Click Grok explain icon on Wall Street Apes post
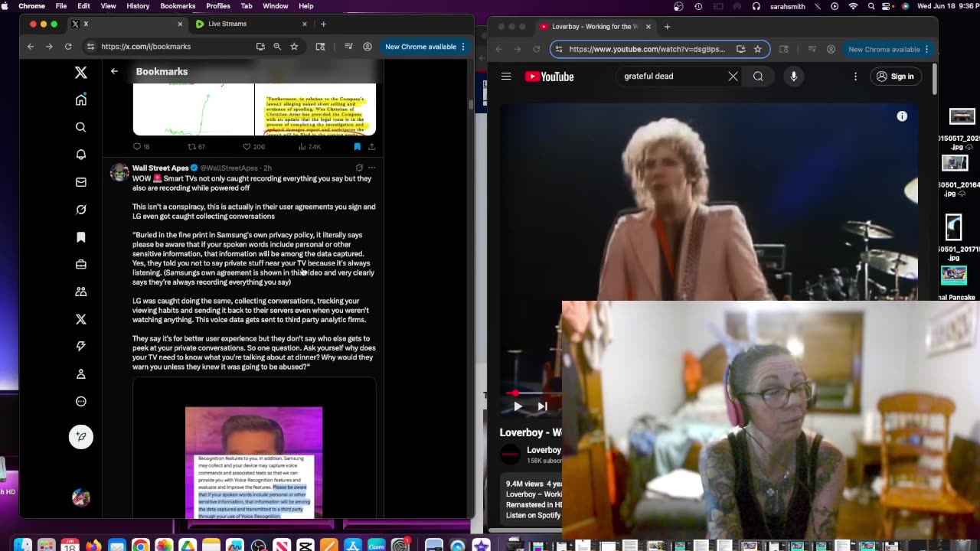 point(359,168)
